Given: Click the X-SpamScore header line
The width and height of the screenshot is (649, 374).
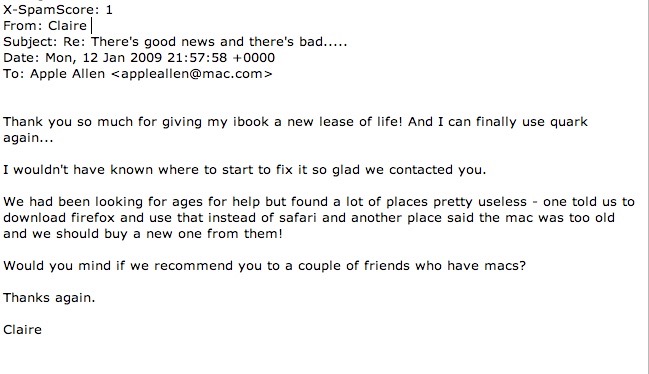Looking at the screenshot, I should pos(58,10).
